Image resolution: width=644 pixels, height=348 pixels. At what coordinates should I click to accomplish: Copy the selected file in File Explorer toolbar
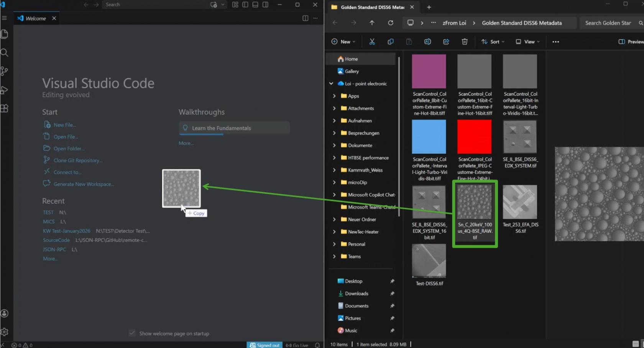click(x=390, y=41)
